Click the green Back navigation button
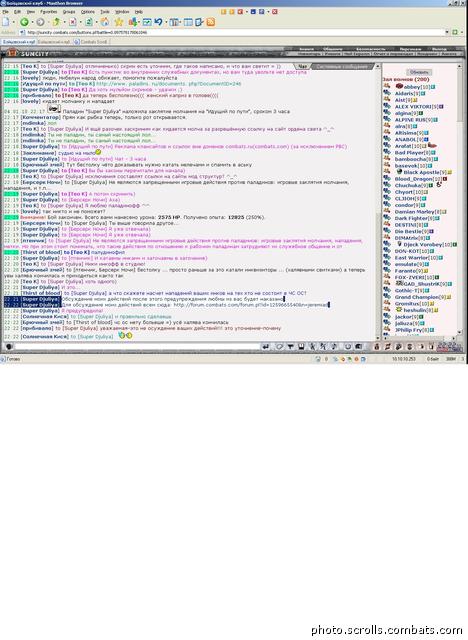 [x=24, y=22]
